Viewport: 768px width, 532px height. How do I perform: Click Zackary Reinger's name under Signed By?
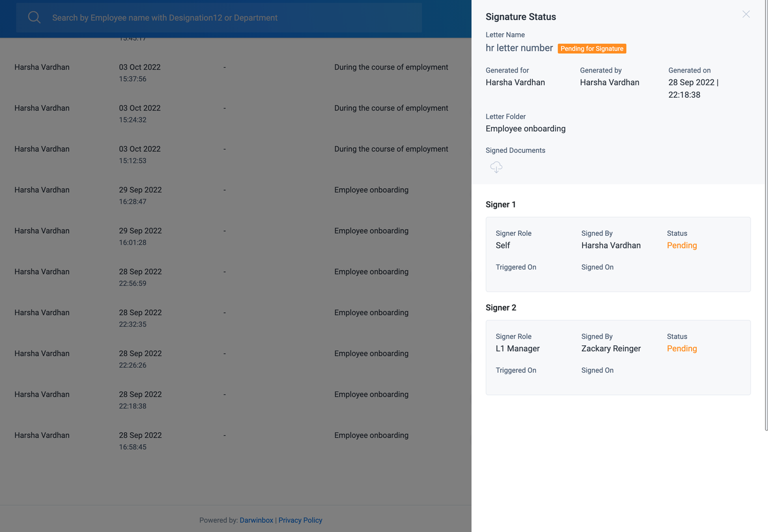coord(611,348)
